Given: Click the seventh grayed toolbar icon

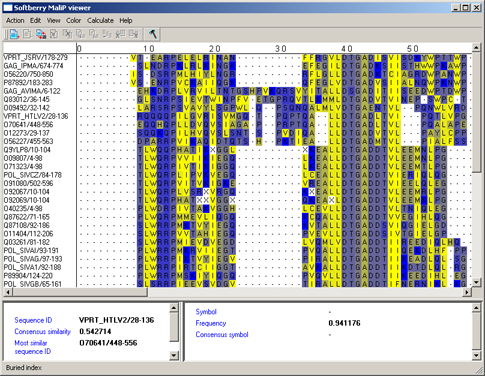Looking at the screenshot, I should point(94,34).
